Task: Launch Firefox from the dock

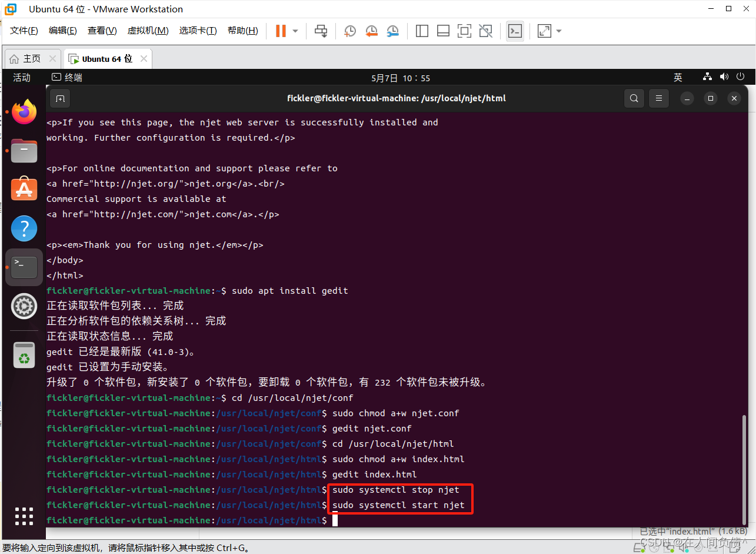Action: (x=24, y=112)
